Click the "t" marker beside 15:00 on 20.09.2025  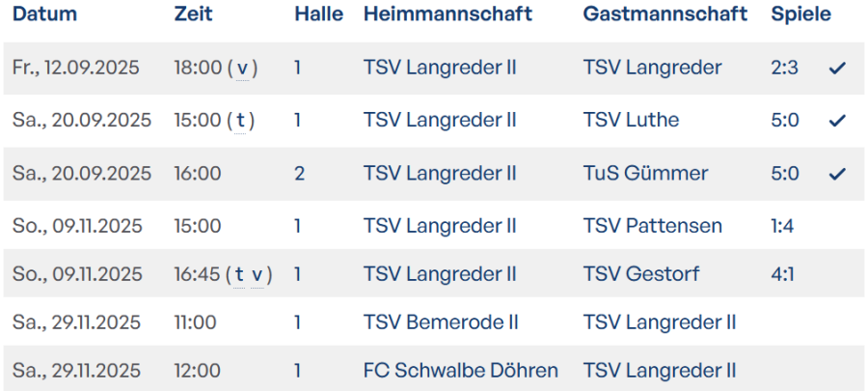click(x=240, y=121)
